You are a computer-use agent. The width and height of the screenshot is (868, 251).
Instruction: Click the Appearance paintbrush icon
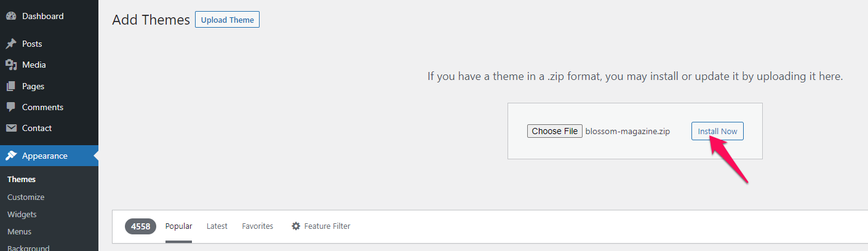tap(11, 156)
